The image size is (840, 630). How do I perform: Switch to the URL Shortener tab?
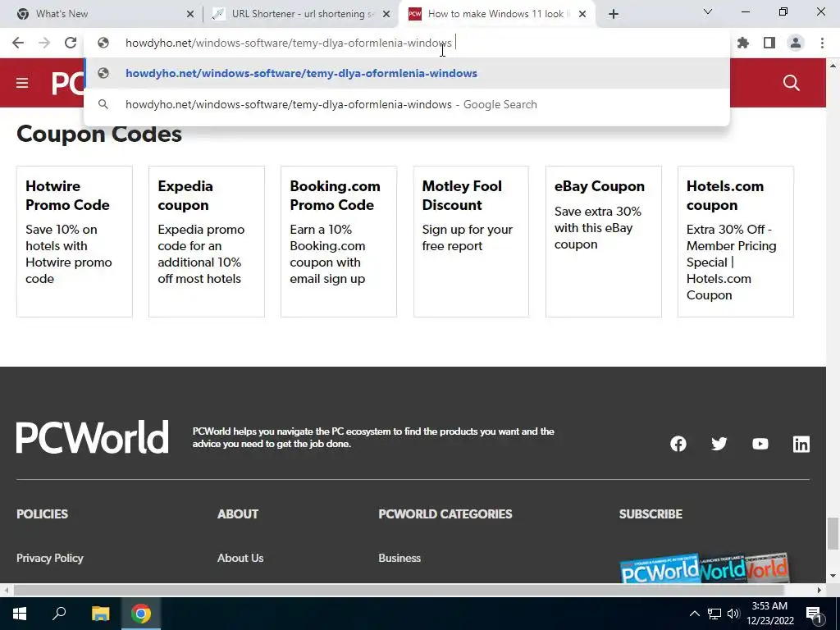click(300, 14)
